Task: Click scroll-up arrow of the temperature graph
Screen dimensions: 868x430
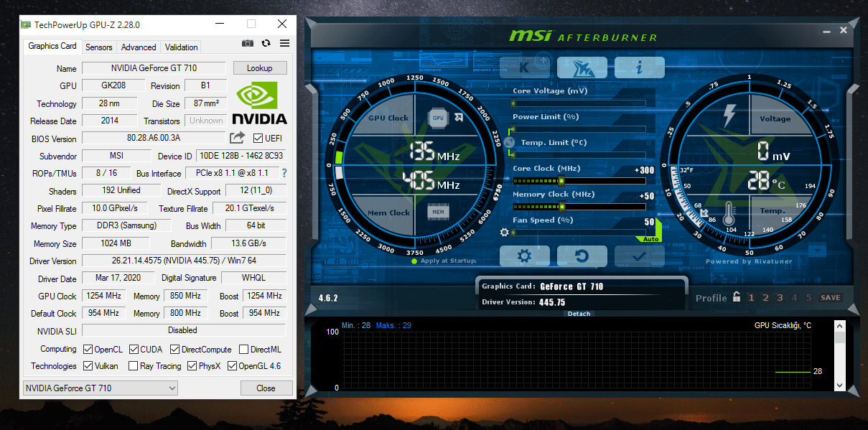Action: (x=840, y=326)
